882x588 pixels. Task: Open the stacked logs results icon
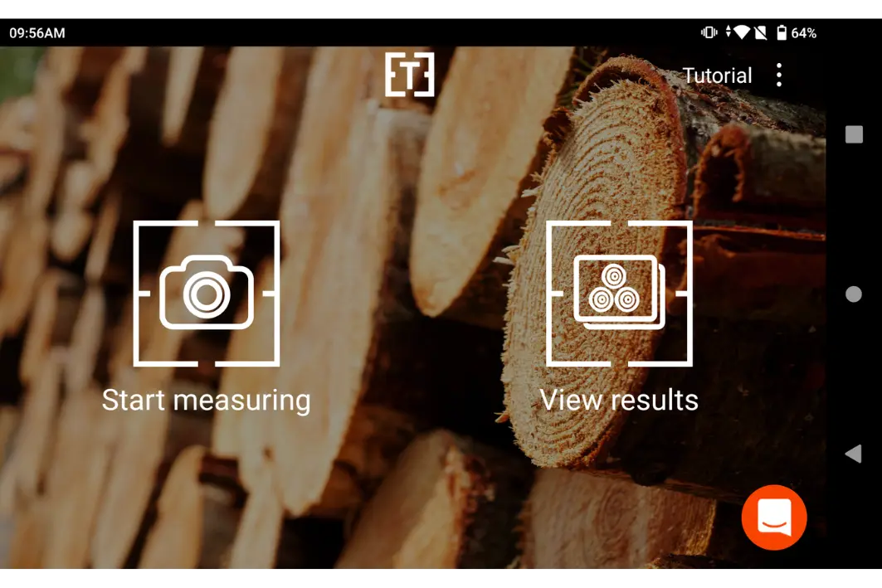(x=619, y=294)
